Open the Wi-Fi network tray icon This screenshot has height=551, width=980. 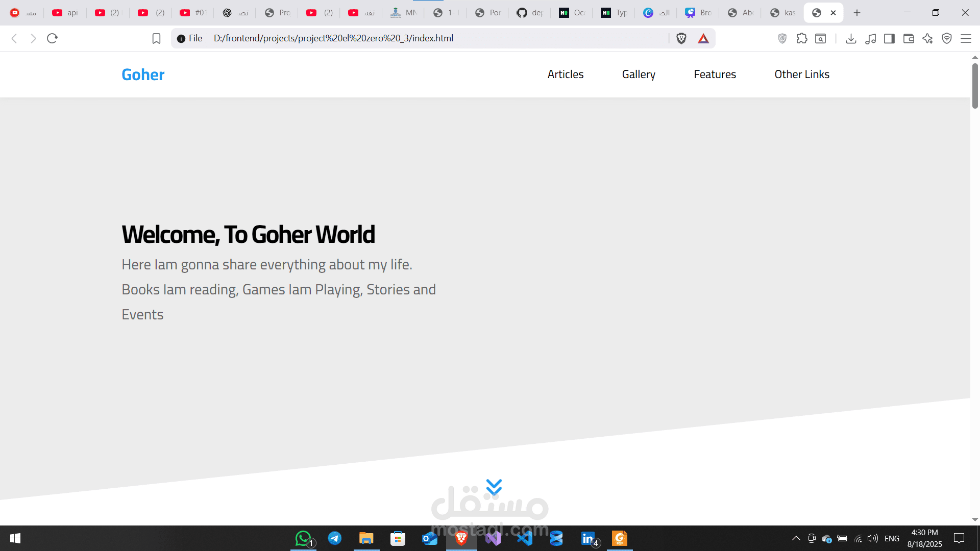pyautogui.click(x=858, y=538)
